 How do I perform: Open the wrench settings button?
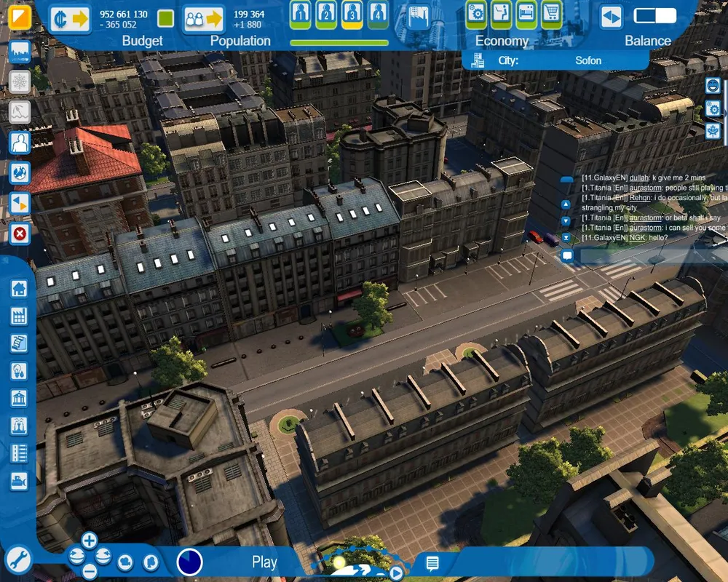pos(19,560)
